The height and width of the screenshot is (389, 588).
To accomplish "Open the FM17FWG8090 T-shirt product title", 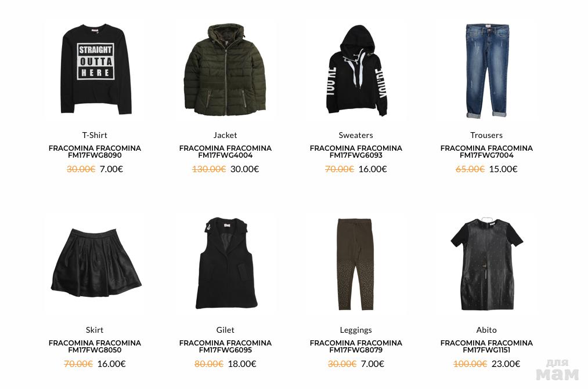I will pos(95,152).
